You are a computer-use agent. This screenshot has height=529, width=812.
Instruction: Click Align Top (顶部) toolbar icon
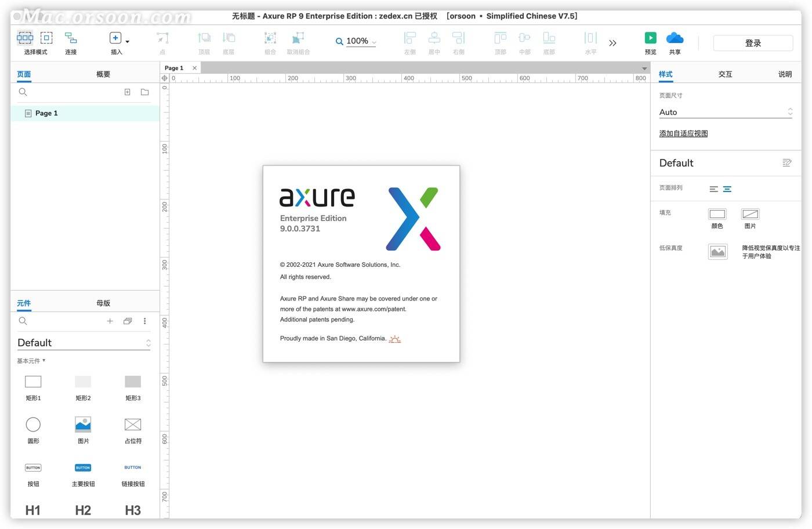pos(501,38)
